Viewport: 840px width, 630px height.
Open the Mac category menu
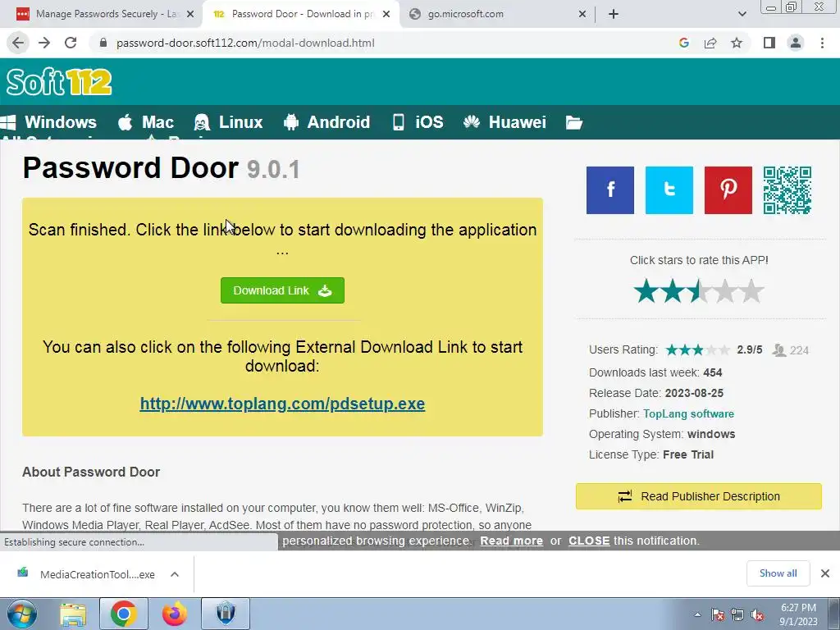point(146,122)
